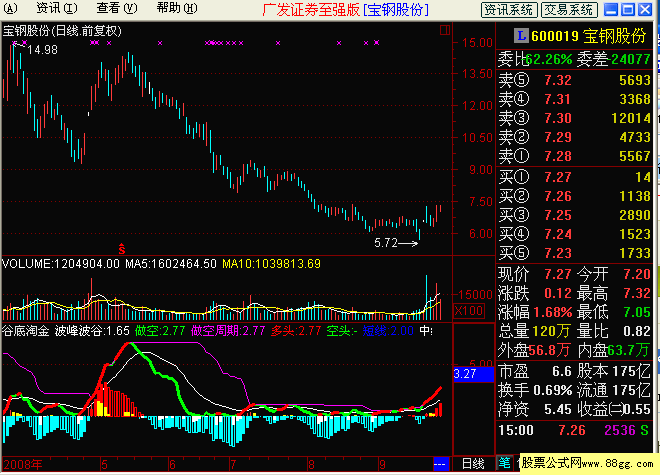
Task: Click the 最低 7.05 value
Action: pos(637,312)
